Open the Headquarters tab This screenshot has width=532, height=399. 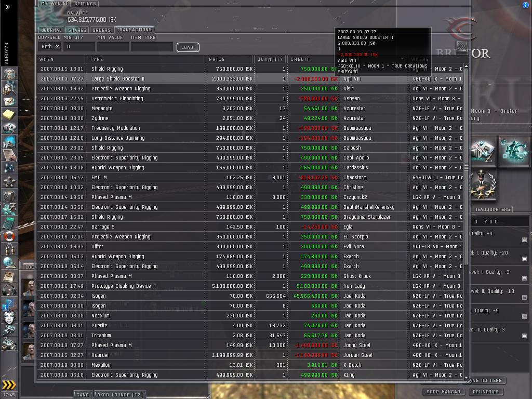(492, 209)
